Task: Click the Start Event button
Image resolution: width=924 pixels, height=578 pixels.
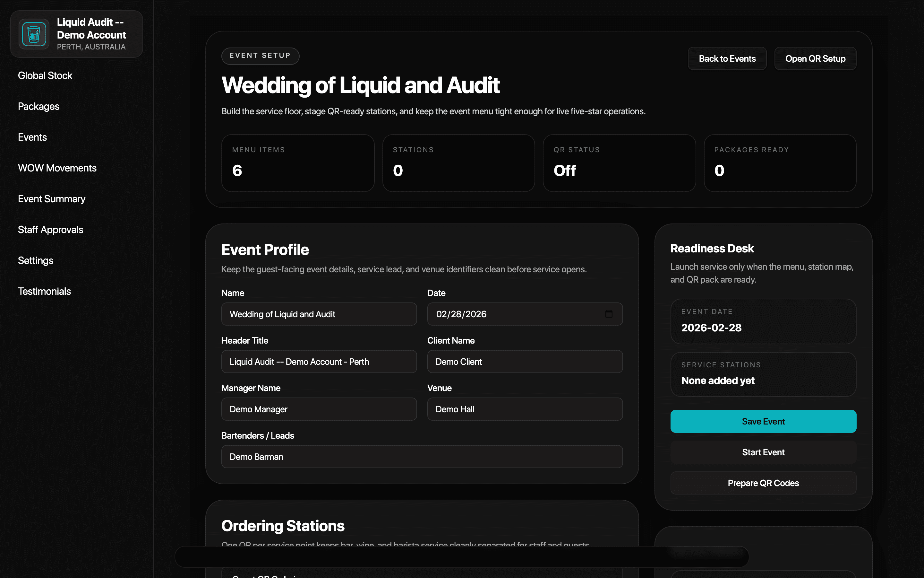Action: point(763,452)
